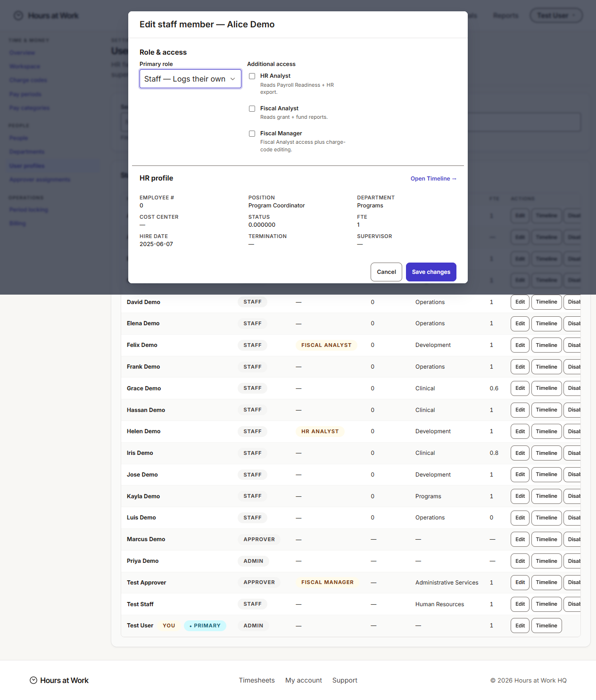Disable David Demo's account

click(x=572, y=302)
